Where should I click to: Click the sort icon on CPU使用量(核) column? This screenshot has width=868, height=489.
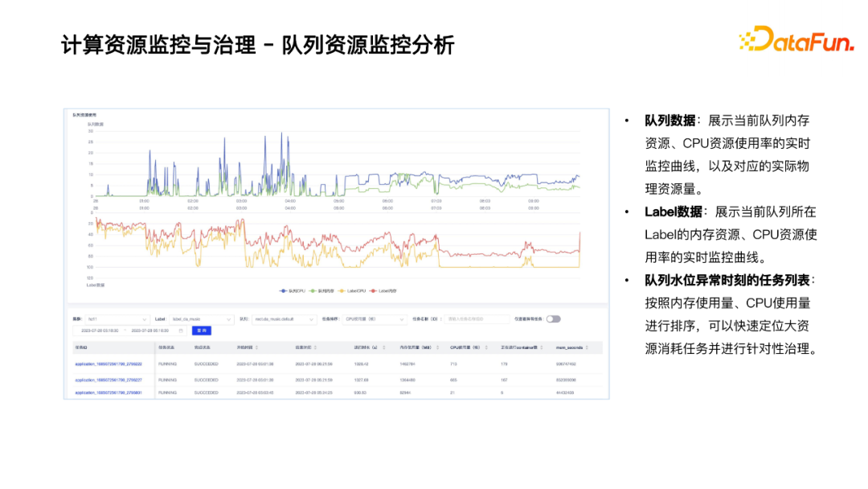click(x=485, y=347)
